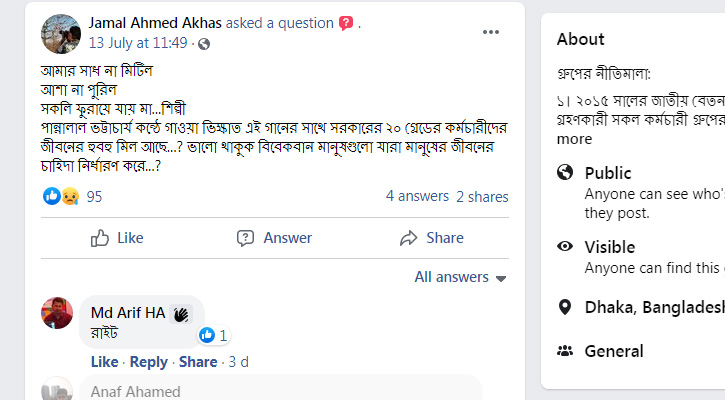
Task: Click the General group icon in About
Action: [x=565, y=351]
